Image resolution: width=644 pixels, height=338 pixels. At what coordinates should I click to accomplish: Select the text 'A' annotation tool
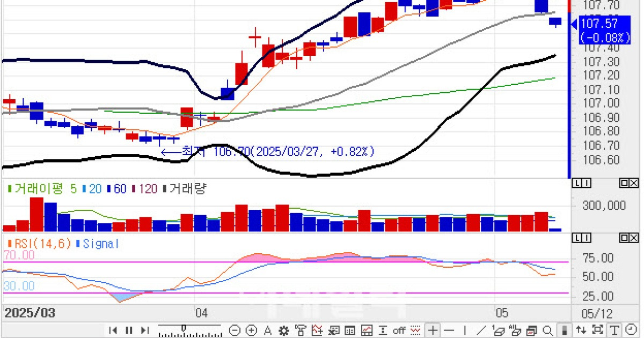click(x=268, y=330)
